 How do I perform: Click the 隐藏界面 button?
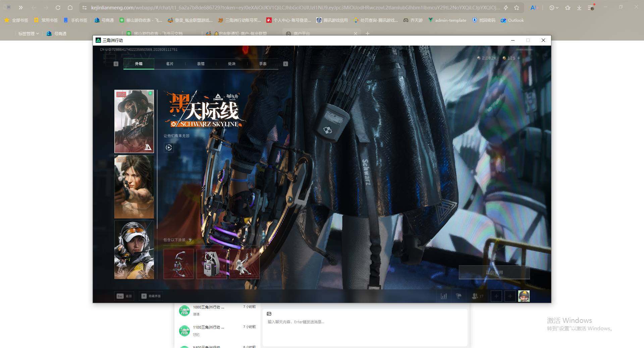(x=151, y=296)
